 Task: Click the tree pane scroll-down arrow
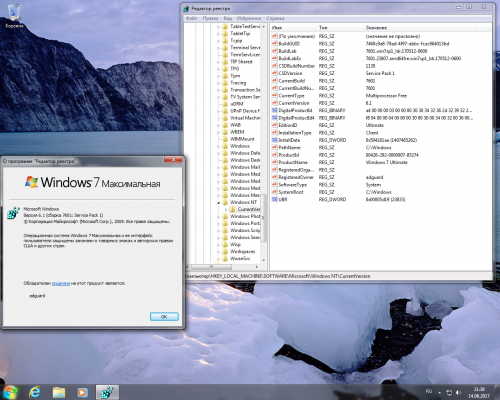click(x=264, y=260)
